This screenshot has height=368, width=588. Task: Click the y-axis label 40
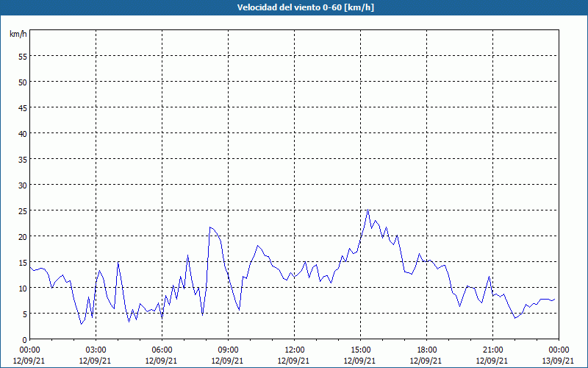[23, 133]
